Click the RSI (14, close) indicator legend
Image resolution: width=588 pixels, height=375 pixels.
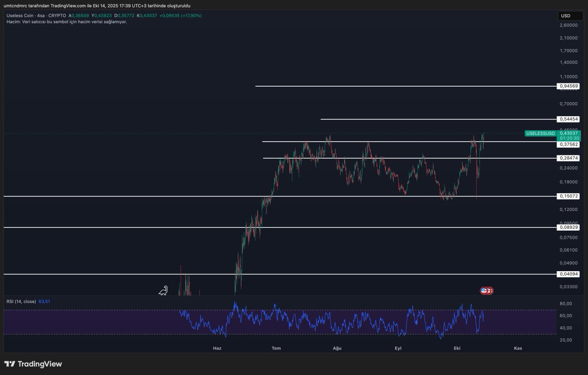[21, 302]
